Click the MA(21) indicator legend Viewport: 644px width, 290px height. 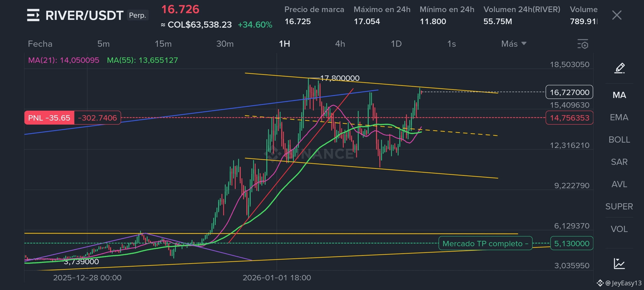(x=64, y=60)
